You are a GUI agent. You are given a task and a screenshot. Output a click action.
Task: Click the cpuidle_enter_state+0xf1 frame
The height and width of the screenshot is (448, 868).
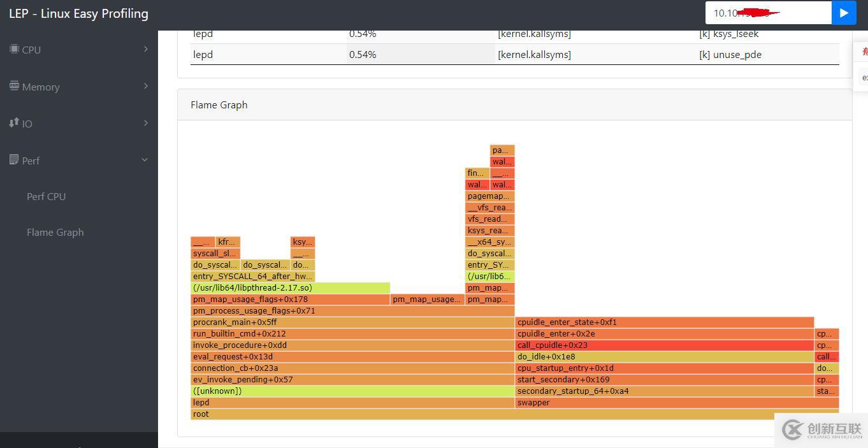point(664,322)
